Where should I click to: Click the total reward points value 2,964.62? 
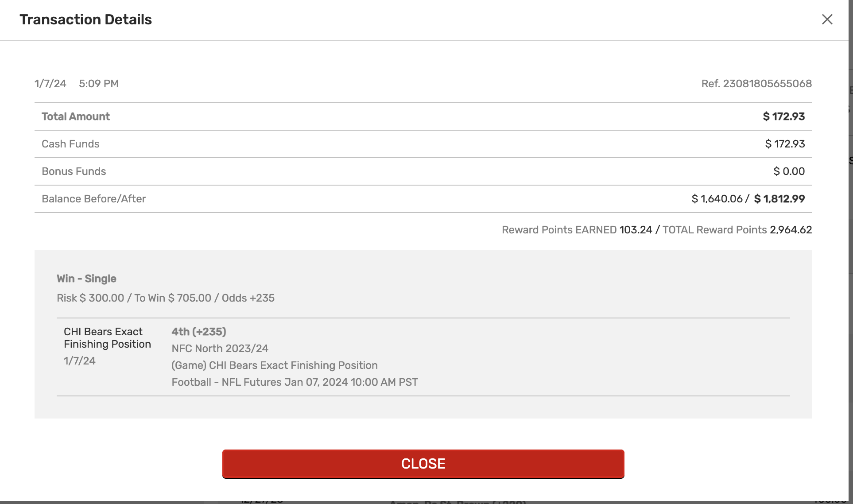click(791, 230)
